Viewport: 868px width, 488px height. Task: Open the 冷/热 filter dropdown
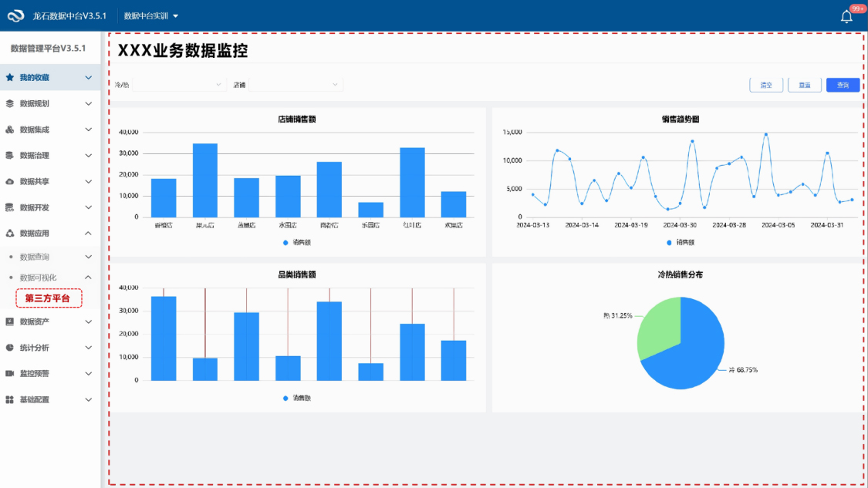pos(179,85)
